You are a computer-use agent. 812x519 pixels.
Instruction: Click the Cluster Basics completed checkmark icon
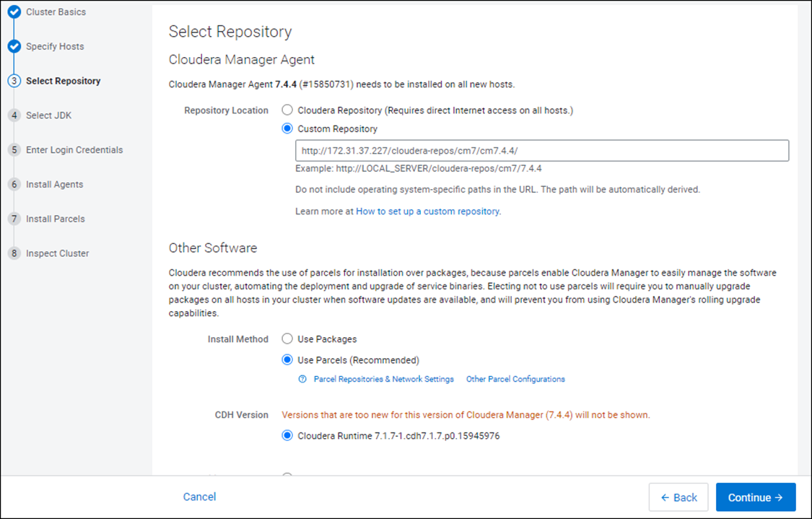(14, 12)
